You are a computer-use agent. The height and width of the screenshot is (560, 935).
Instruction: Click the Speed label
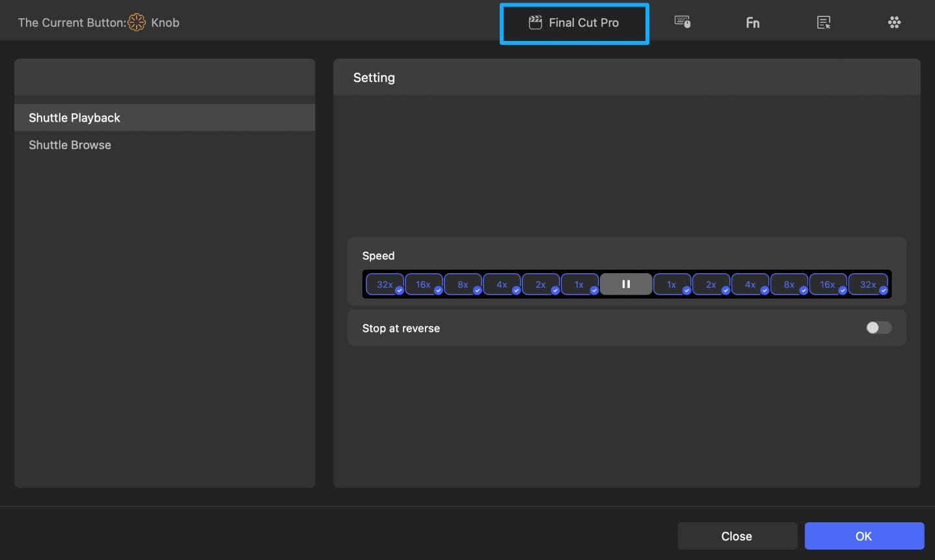pyautogui.click(x=379, y=256)
